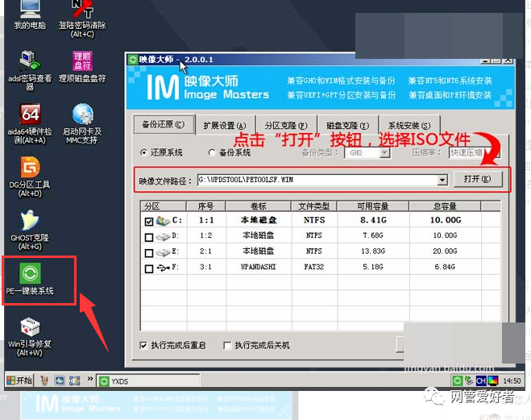Launch adsl密码查看器 desktop icon

click(x=30, y=70)
